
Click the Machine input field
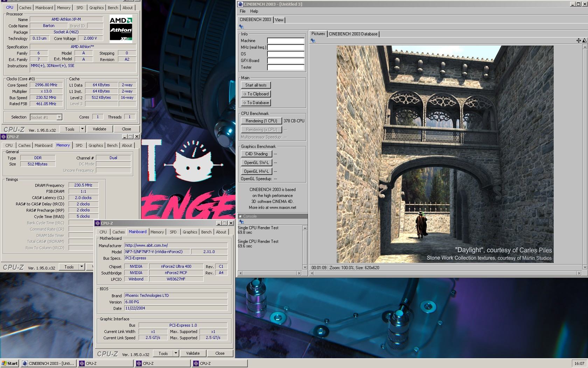[x=286, y=41]
